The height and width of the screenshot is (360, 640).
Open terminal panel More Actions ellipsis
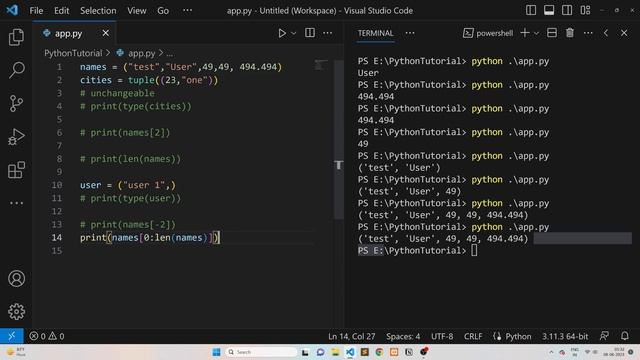coord(588,33)
